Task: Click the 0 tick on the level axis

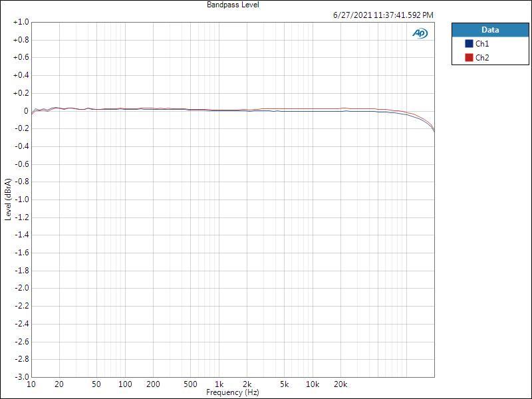Action: (25, 111)
